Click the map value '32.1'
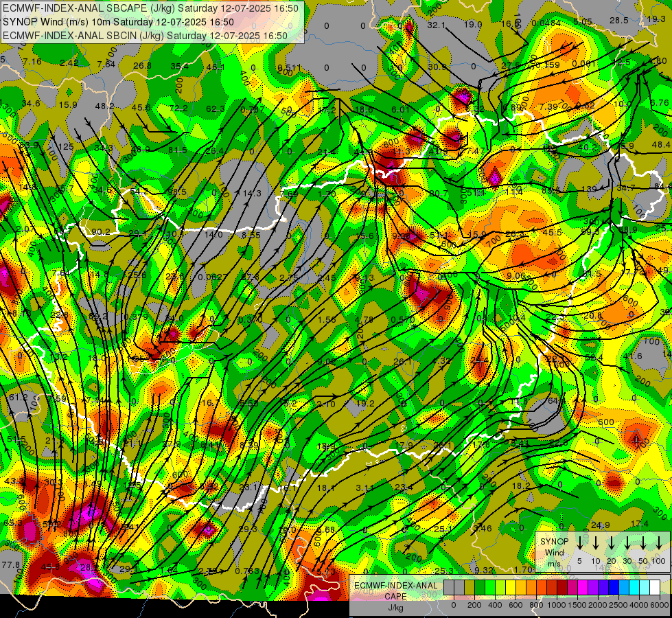 tap(436, 25)
